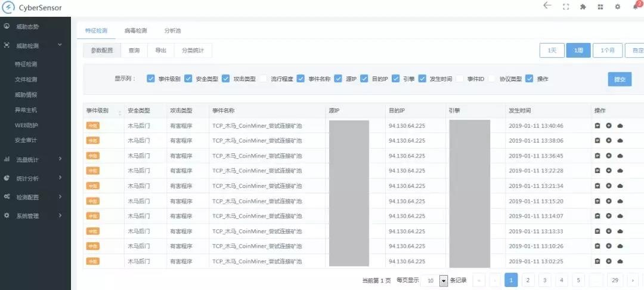This screenshot has width=644, height=290.
Task: Open the puzzle-piece plugin icon
Action: (583, 7)
